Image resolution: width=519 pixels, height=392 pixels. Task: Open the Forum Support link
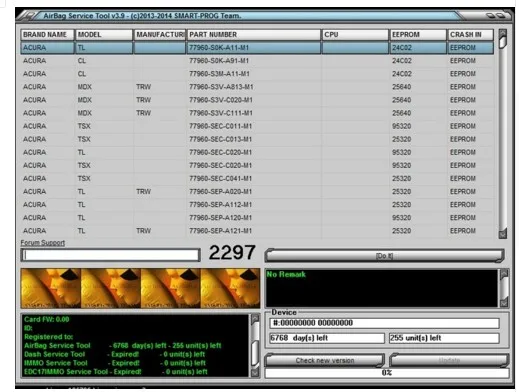[x=43, y=243]
